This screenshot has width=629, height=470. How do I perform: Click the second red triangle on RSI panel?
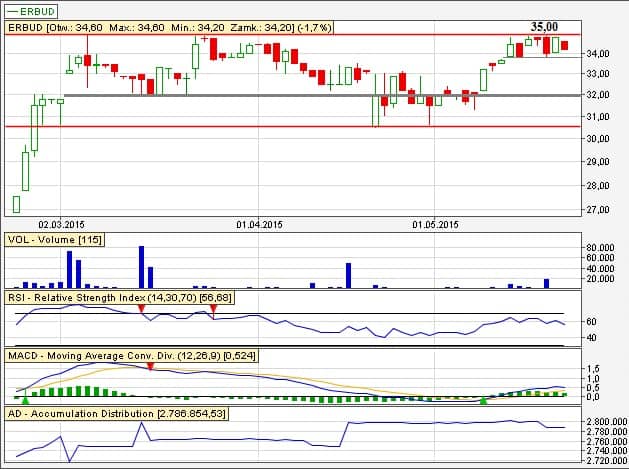point(213,311)
